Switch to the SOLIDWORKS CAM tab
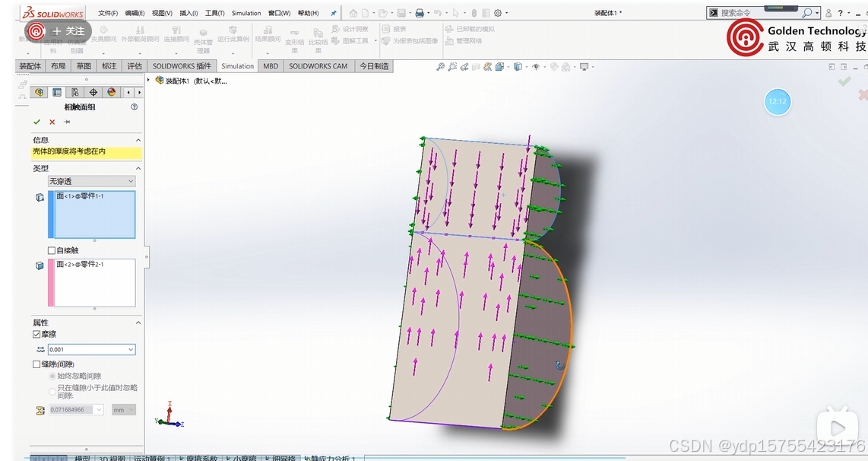Screen dimensions: 868x461 [x=318, y=66]
